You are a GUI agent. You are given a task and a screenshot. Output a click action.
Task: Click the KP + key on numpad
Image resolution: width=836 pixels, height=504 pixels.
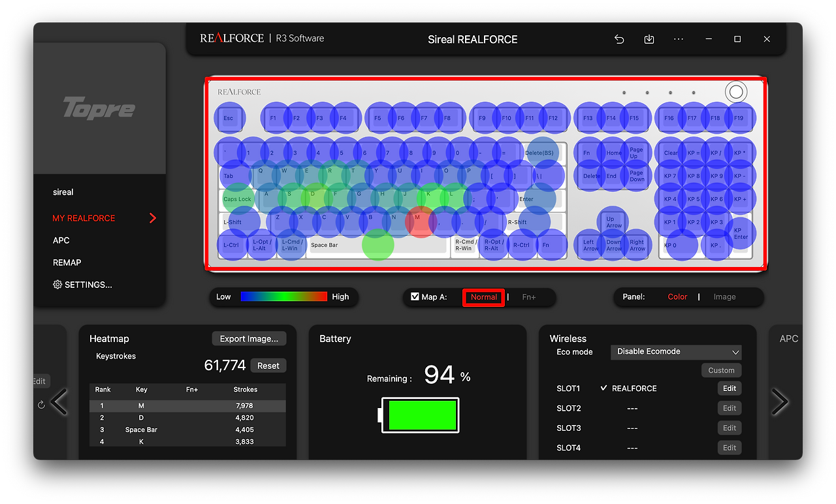(740, 199)
